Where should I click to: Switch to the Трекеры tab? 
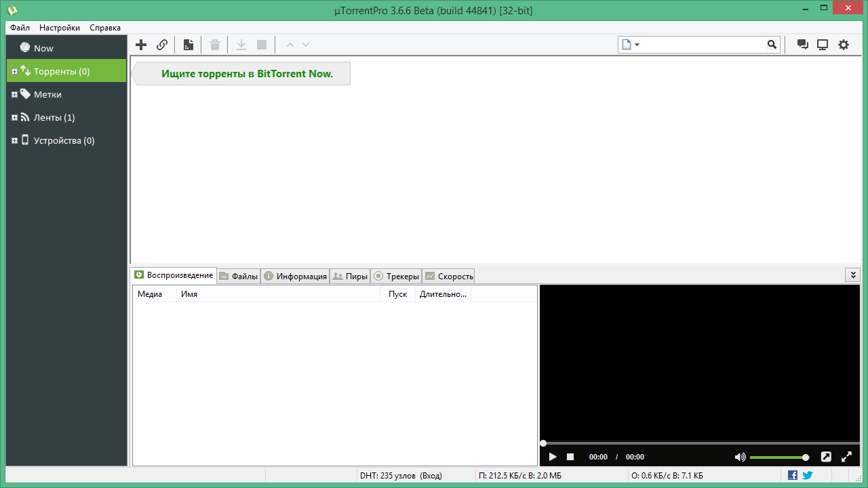397,276
